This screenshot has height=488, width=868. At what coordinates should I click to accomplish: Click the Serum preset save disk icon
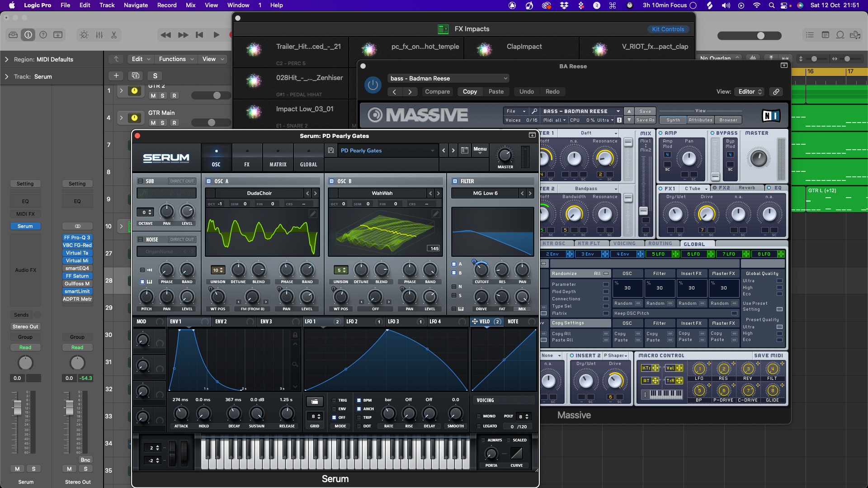(x=331, y=151)
